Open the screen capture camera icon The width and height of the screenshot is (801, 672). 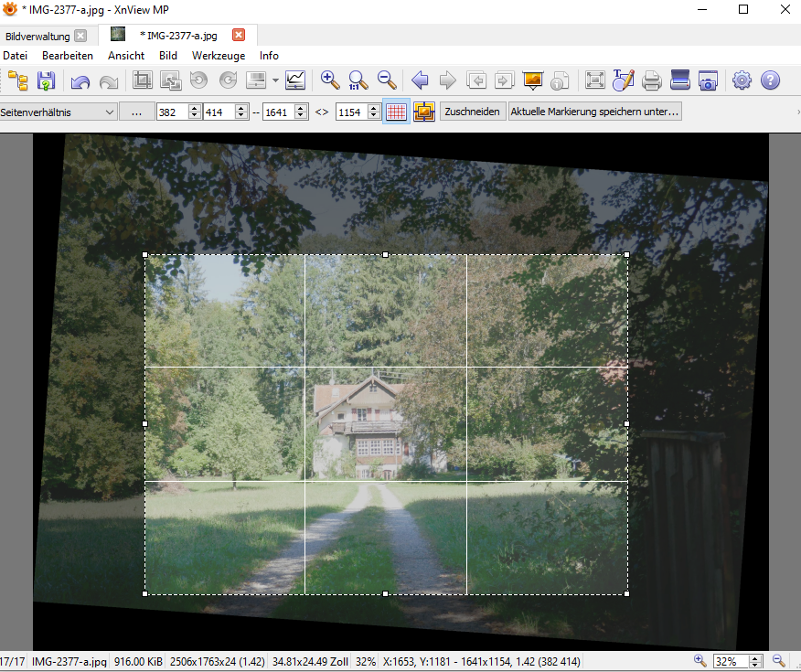pyautogui.click(x=708, y=80)
